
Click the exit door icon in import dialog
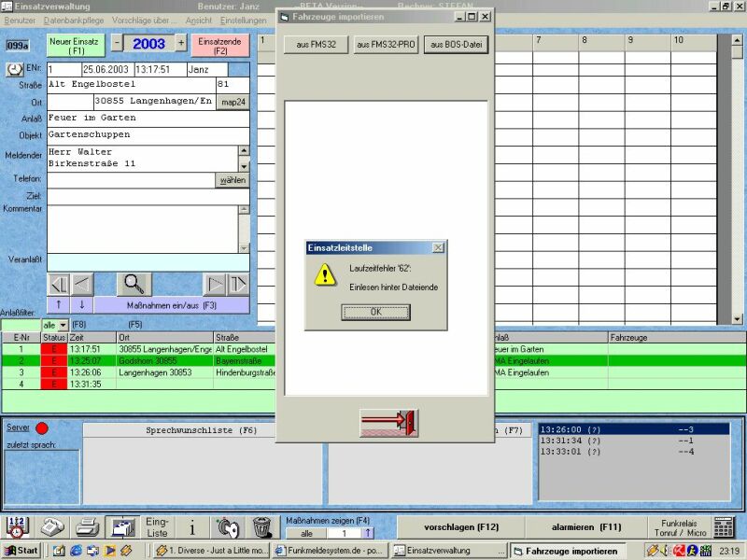point(388,423)
